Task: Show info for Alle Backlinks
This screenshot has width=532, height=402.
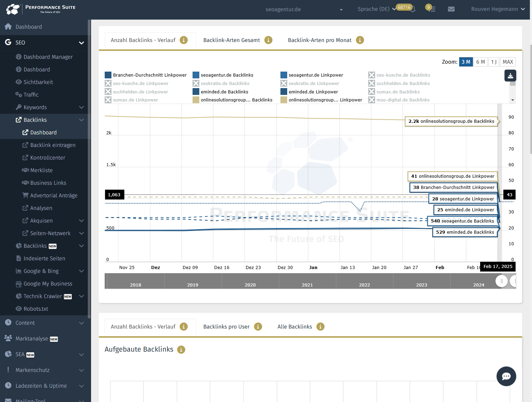Action: 320,326
